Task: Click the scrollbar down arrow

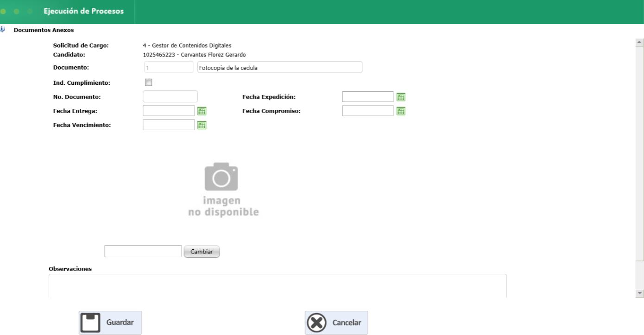Action: (640, 293)
